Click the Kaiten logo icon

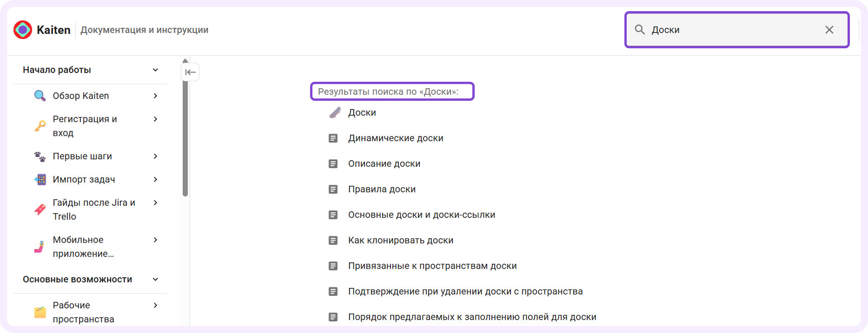(x=23, y=30)
